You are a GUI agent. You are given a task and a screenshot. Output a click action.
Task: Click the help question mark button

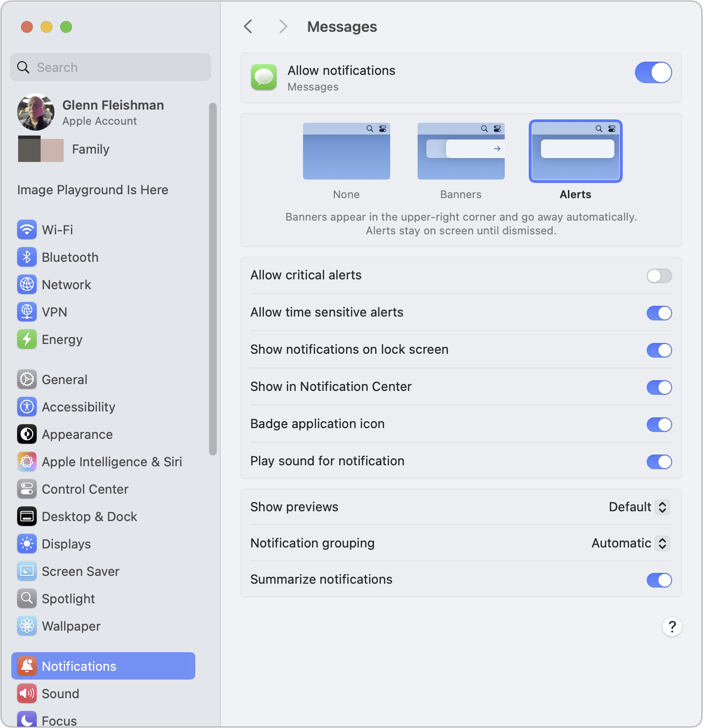[672, 627]
